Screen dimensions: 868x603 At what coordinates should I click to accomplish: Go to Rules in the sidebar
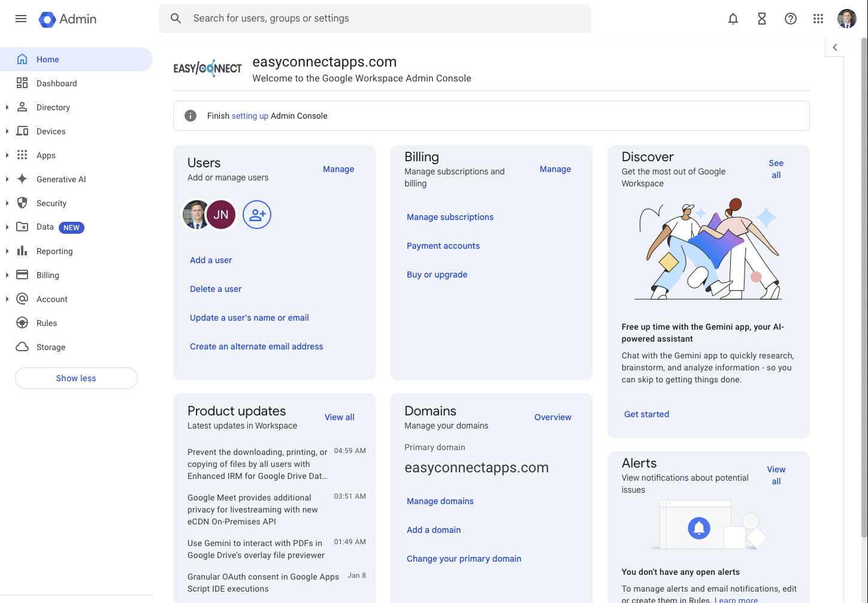click(47, 323)
